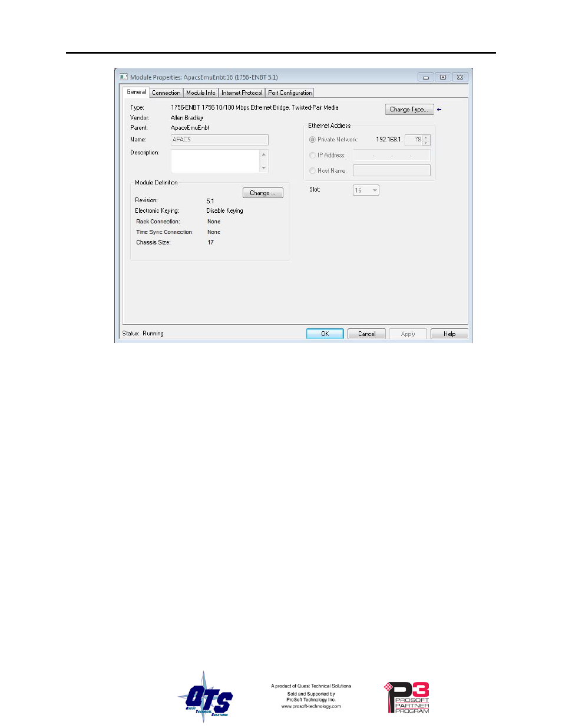The image size is (562, 728).
Task: Open the Port Configuration tab
Action: coord(290,93)
